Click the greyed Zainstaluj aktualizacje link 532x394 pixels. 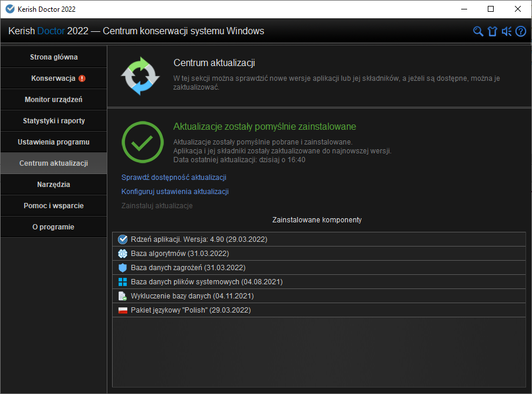point(157,206)
